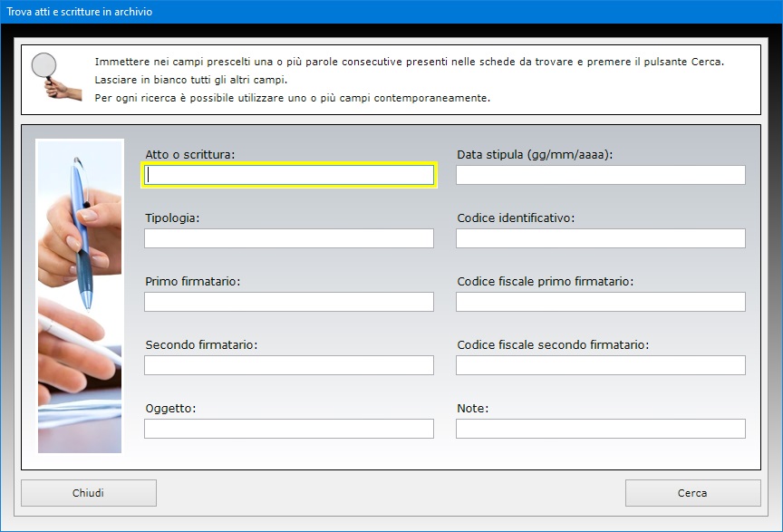
Task: Click the Oggetto text field
Action: [289, 429]
